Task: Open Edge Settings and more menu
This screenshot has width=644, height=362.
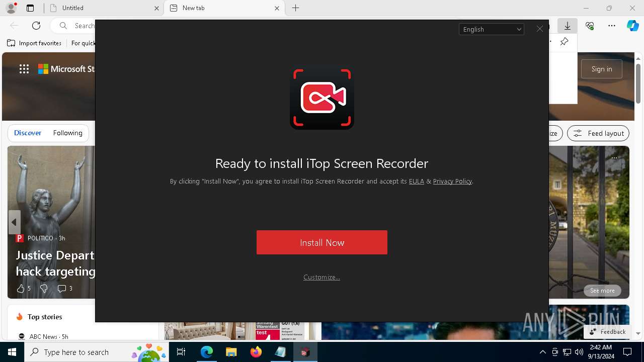Action: coord(612,26)
